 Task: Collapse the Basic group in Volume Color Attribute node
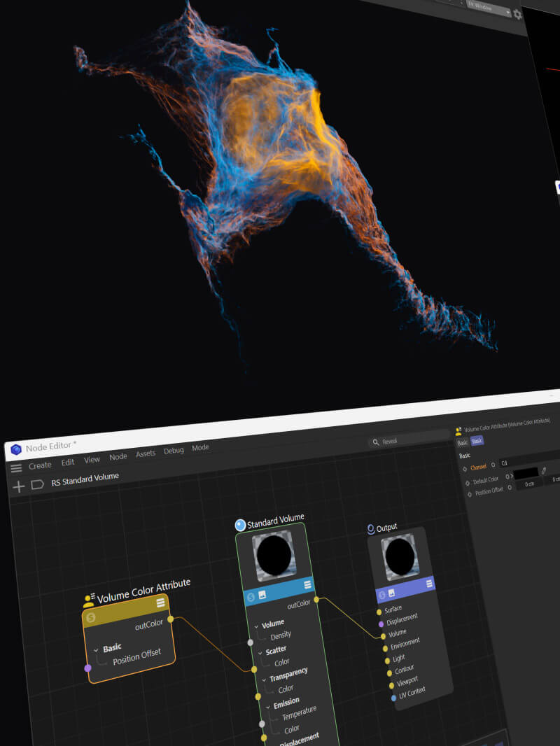point(96,650)
